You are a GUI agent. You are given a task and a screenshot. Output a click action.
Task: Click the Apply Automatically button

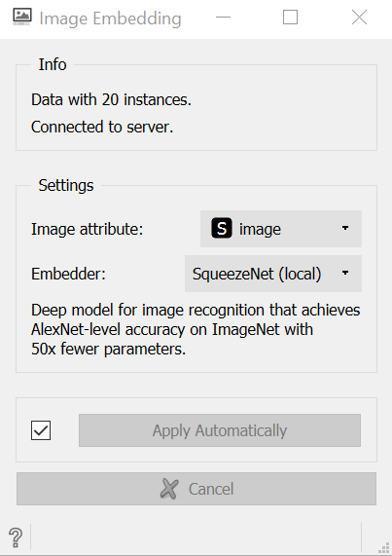click(220, 430)
